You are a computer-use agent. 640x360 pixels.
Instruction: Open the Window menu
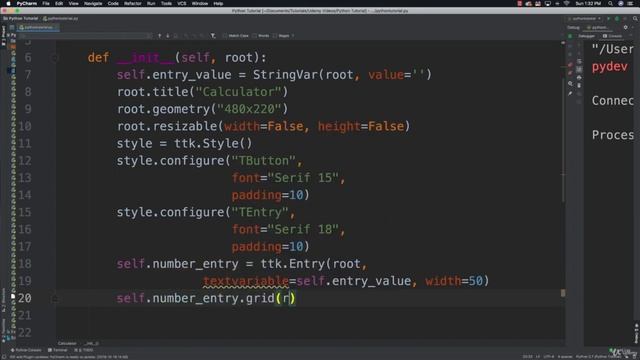coord(200,3)
